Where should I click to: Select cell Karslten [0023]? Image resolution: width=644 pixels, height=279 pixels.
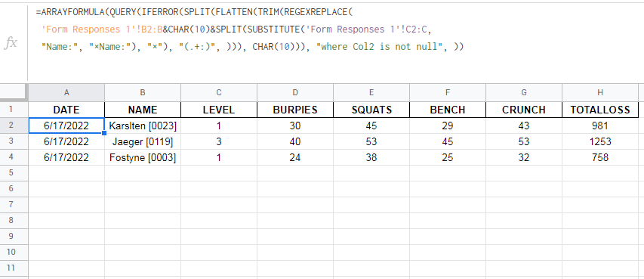tap(143, 126)
